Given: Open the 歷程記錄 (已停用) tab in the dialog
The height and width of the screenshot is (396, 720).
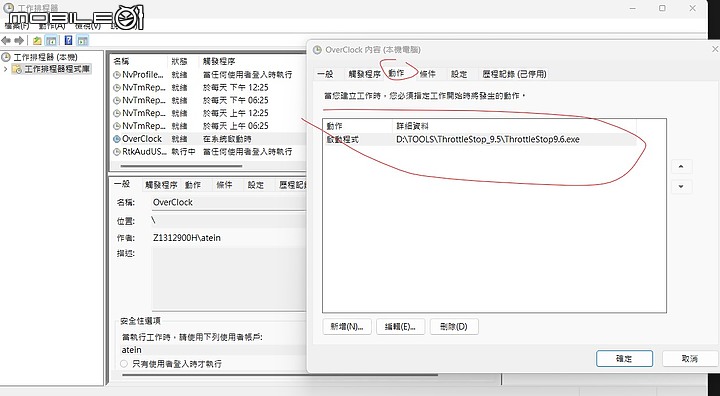Looking at the screenshot, I should 515,74.
